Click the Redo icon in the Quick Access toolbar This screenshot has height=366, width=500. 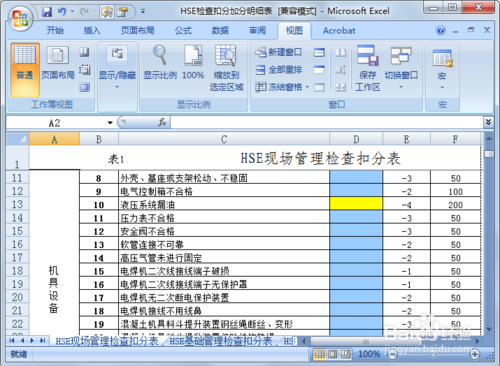(84, 12)
